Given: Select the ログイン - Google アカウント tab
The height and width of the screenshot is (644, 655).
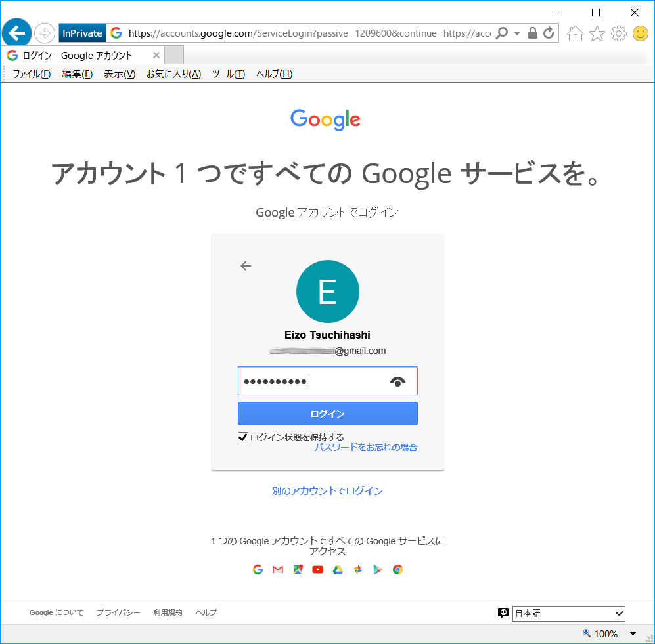Looking at the screenshot, I should click(83, 55).
